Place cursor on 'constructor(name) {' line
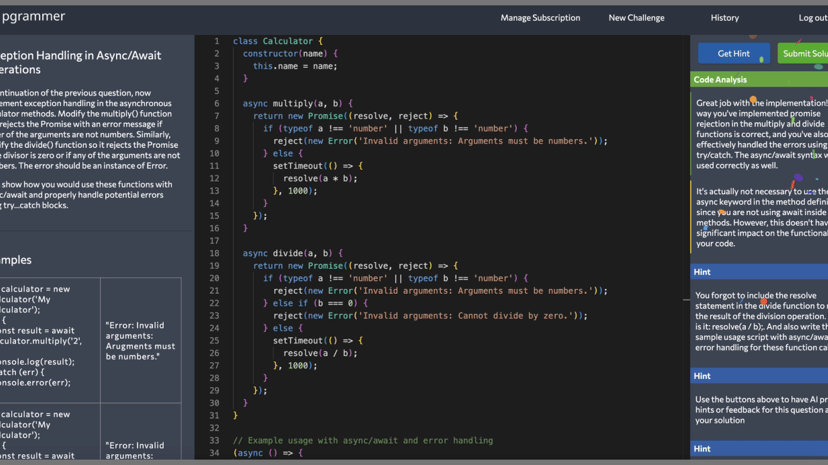Viewport: 828px width, 465px height. pyautogui.click(x=290, y=54)
